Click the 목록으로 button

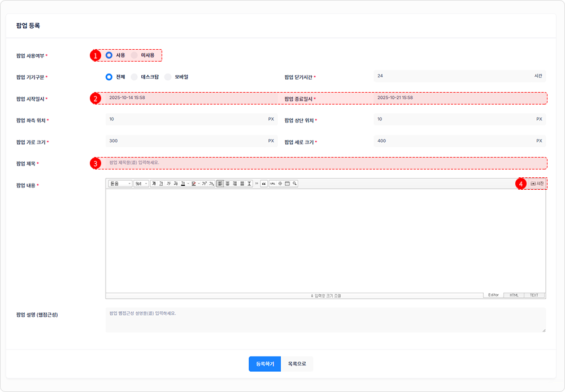click(297, 364)
